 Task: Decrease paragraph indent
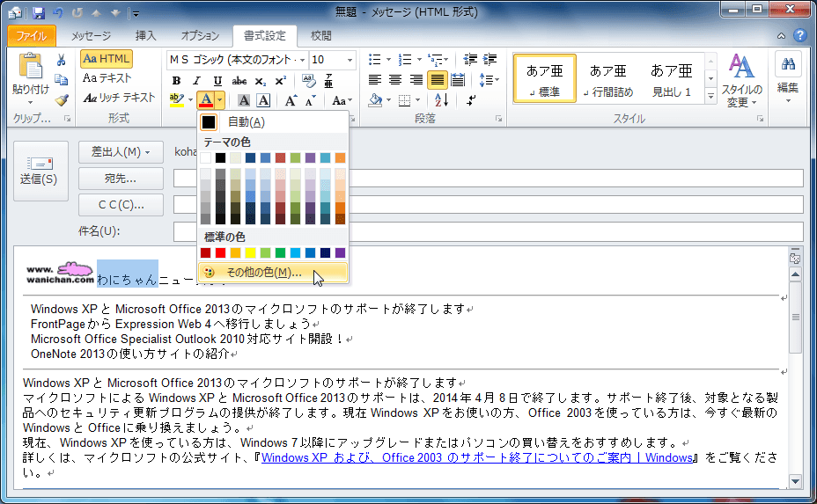470,59
